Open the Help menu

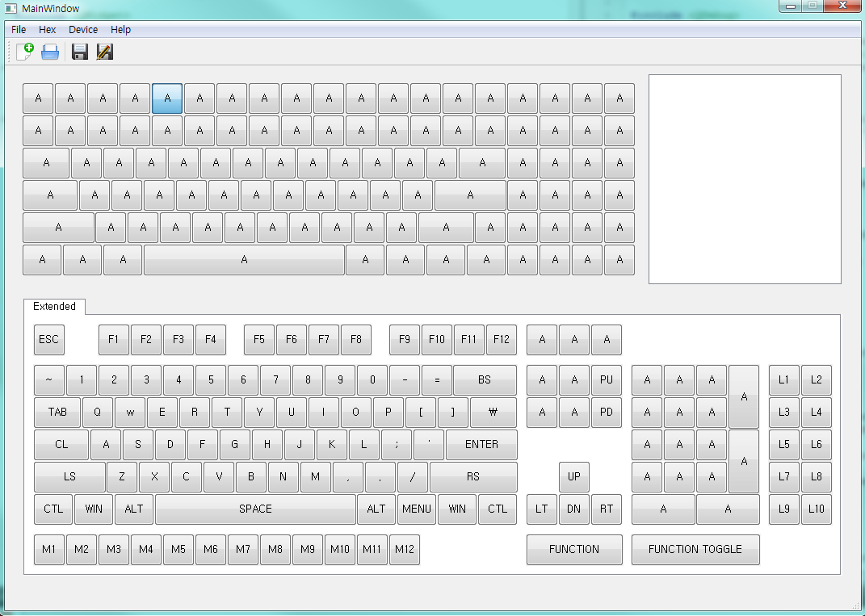coord(121,30)
